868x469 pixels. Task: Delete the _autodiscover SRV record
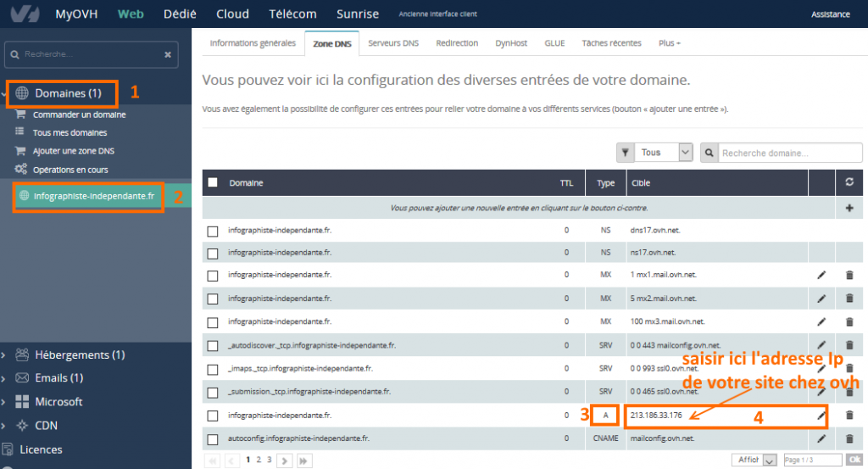[849, 345]
